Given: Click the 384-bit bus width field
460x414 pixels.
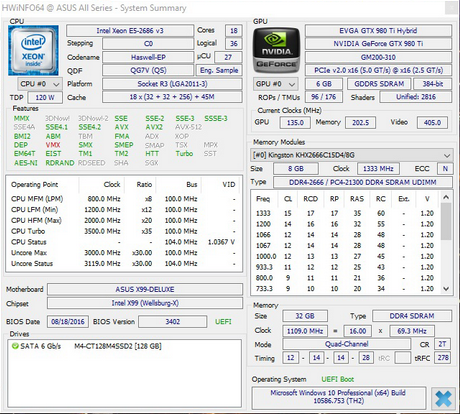Looking at the screenshot, I should (x=433, y=84).
